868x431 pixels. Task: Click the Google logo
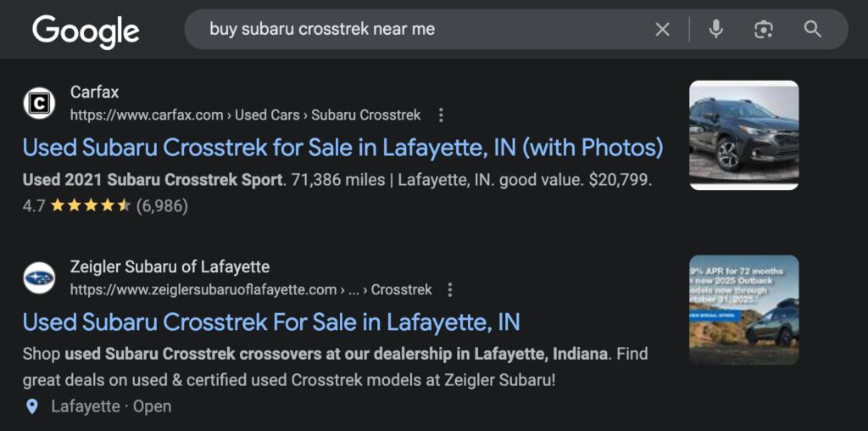tap(86, 31)
